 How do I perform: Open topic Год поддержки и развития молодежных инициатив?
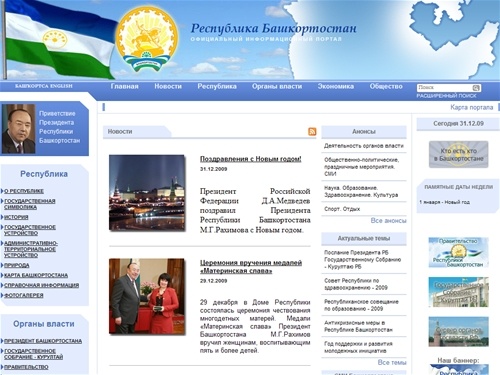click(x=358, y=347)
